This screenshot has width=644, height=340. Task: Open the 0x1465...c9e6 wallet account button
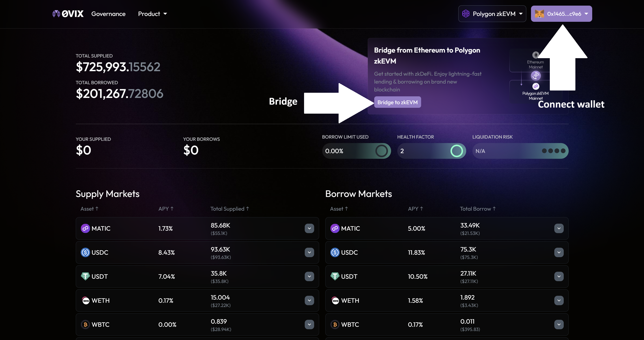tap(561, 14)
